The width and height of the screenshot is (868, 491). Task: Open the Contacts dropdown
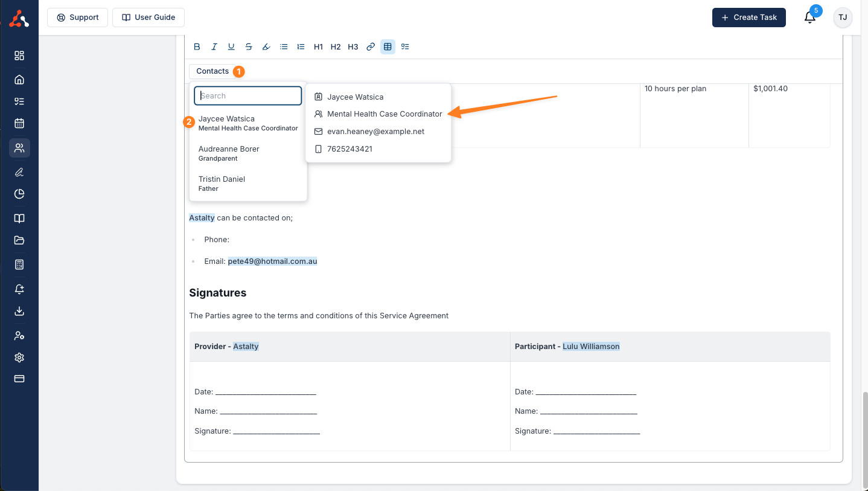click(212, 71)
